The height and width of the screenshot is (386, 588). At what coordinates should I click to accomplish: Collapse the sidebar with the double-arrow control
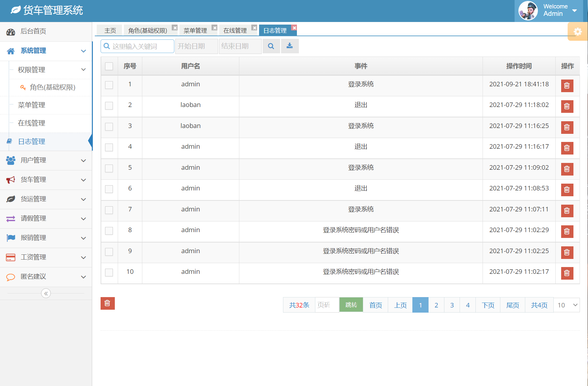coord(46,293)
